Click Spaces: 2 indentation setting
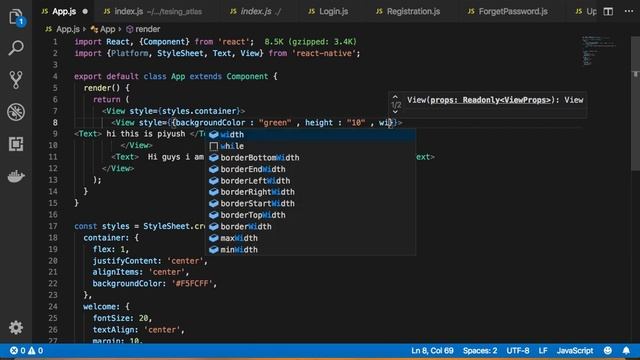Screen dimensions: 640x360 tap(480, 350)
